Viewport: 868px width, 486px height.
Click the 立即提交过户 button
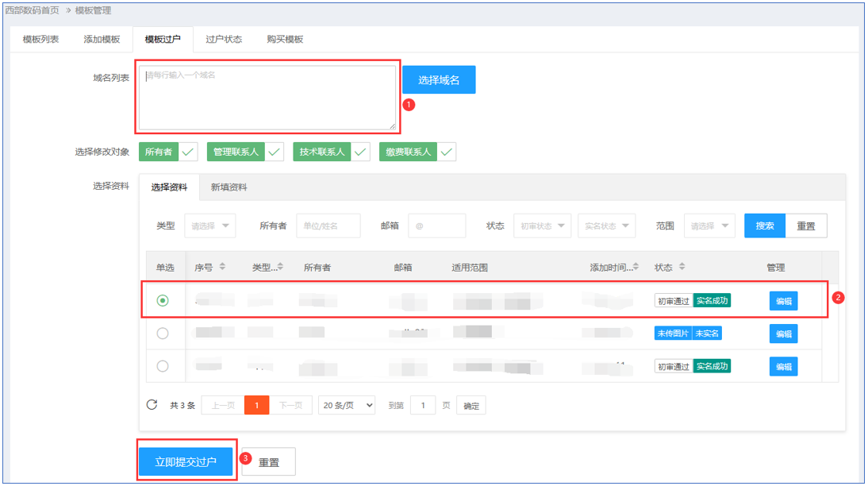186,461
